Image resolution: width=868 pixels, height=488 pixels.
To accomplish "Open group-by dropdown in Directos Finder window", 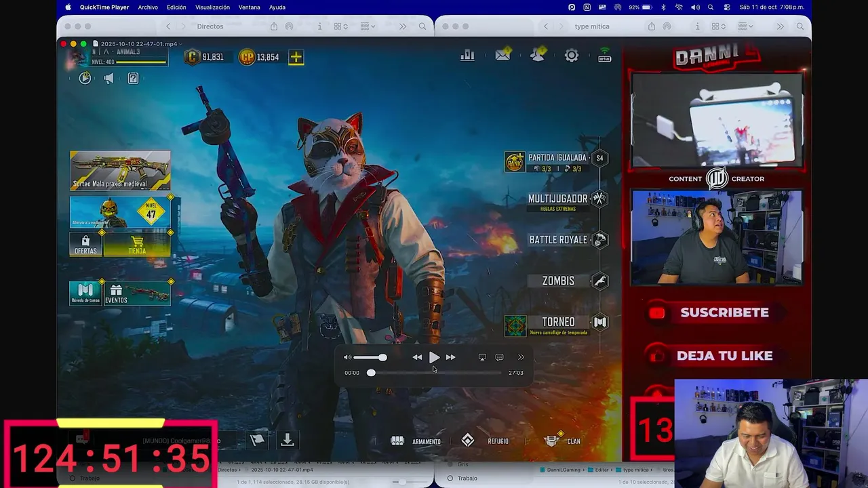I will click(x=368, y=26).
